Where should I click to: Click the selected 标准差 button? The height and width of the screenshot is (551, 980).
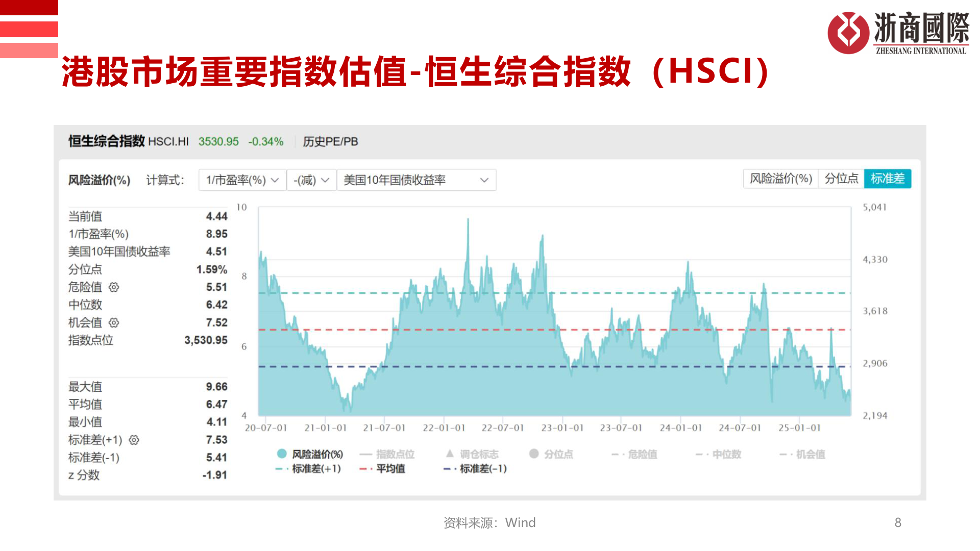point(888,179)
